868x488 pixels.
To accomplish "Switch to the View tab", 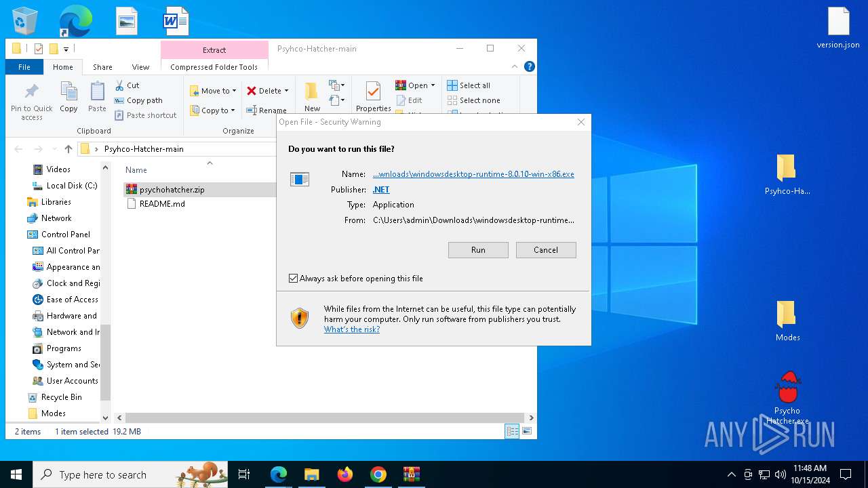I will tap(140, 67).
